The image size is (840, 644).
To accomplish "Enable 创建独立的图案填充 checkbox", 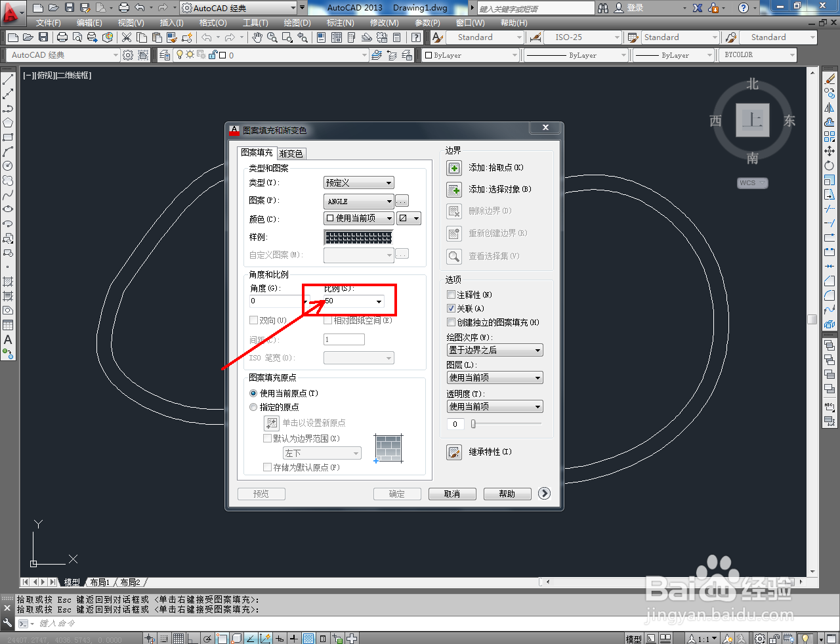I will [451, 322].
